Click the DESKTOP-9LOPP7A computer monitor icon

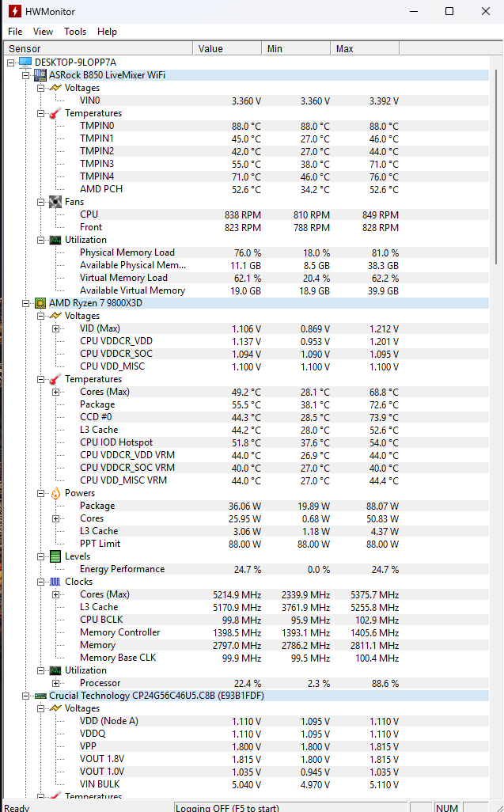click(25, 63)
